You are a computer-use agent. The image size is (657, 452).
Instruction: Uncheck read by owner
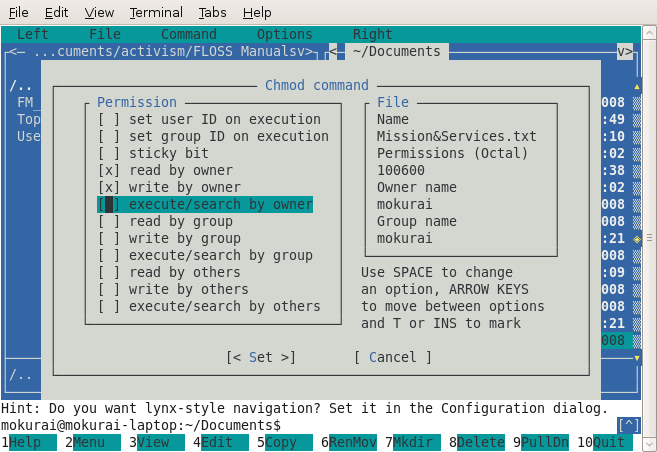click(x=165, y=170)
